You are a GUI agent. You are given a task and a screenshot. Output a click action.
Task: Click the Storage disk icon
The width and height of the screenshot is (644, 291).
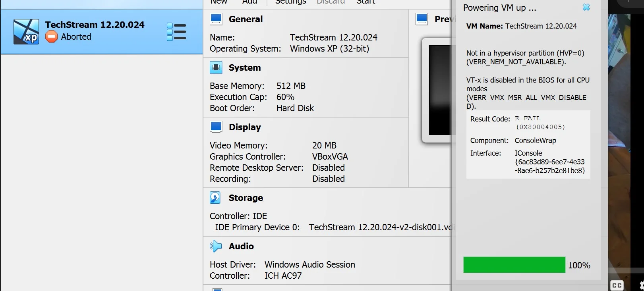coord(215,198)
